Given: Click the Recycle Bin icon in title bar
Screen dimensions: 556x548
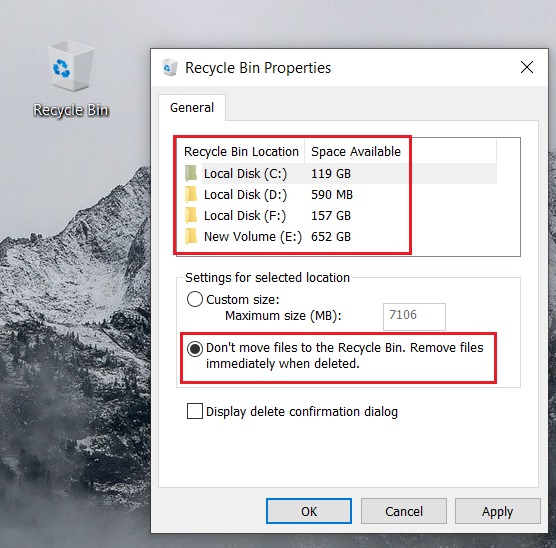Looking at the screenshot, I should (x=170, y=67).
